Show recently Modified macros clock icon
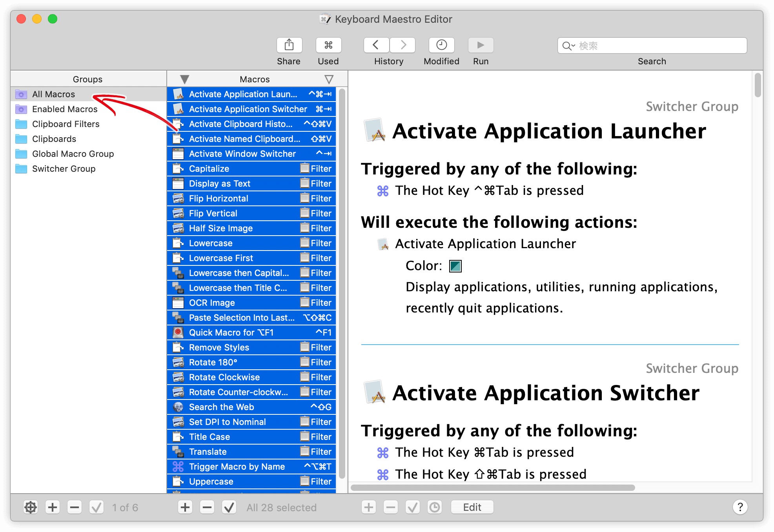 pos(441,45)
